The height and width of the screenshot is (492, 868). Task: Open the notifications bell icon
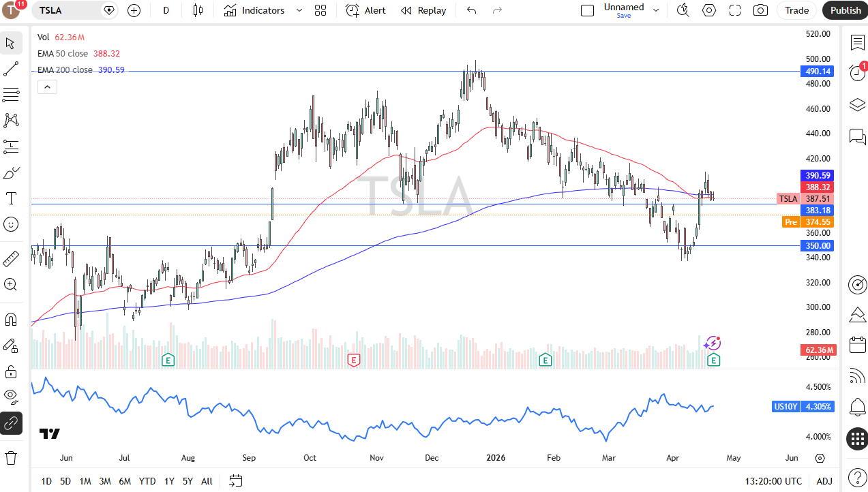857,408
